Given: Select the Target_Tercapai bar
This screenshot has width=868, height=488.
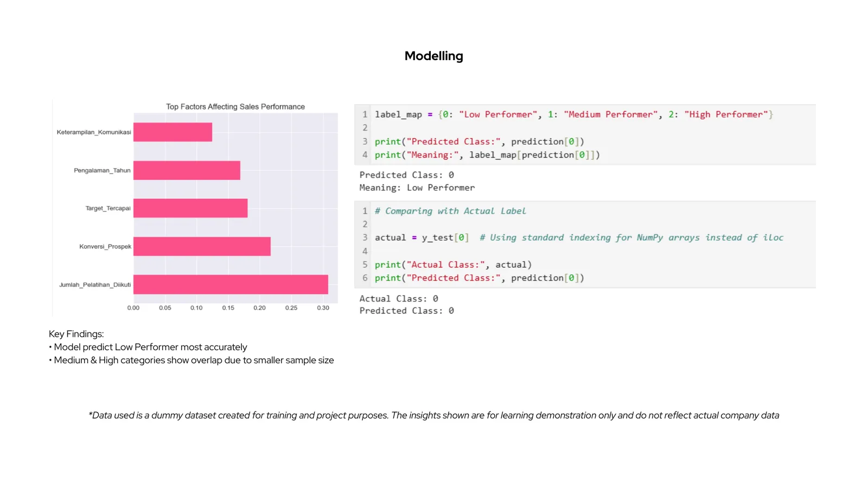Looking at the screenshot, I should point(190,208).
